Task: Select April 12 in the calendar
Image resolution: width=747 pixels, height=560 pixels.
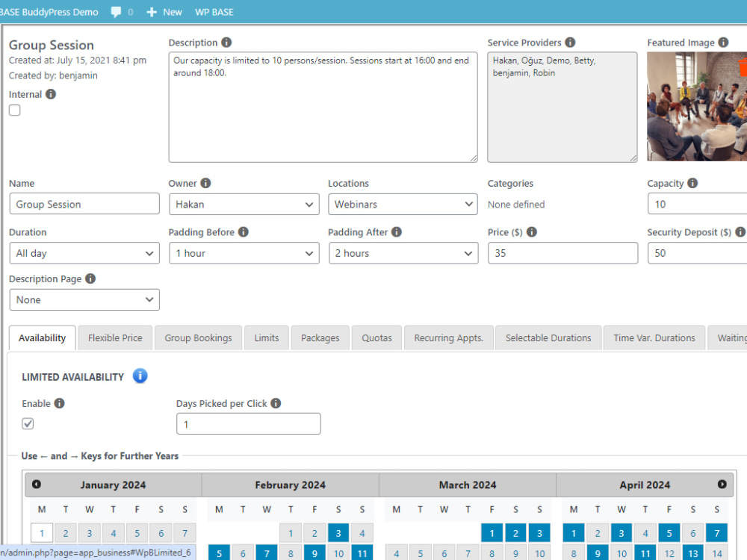Action: coord(669,553)
